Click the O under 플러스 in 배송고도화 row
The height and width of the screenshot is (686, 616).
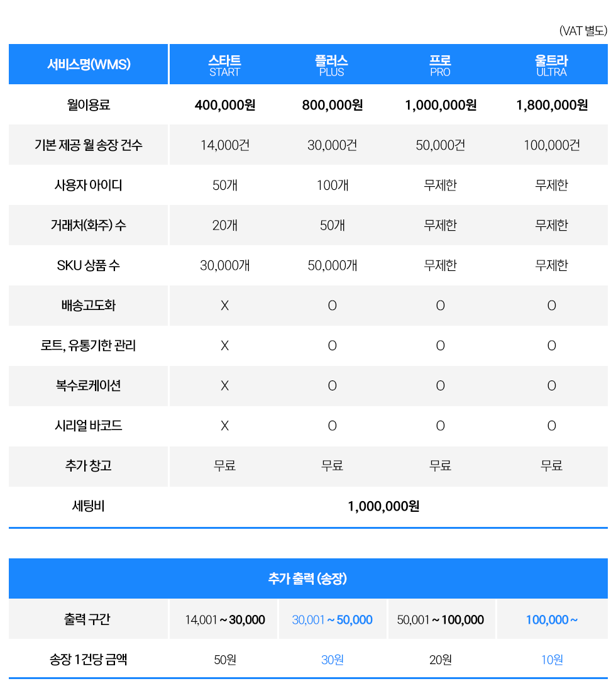(x=332, y=306)
